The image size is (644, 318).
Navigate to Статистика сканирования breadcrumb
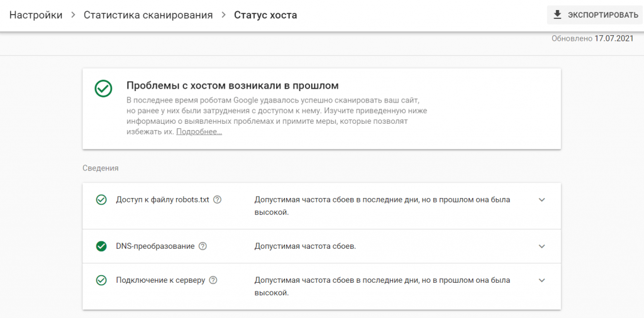[x=148, y=15]
